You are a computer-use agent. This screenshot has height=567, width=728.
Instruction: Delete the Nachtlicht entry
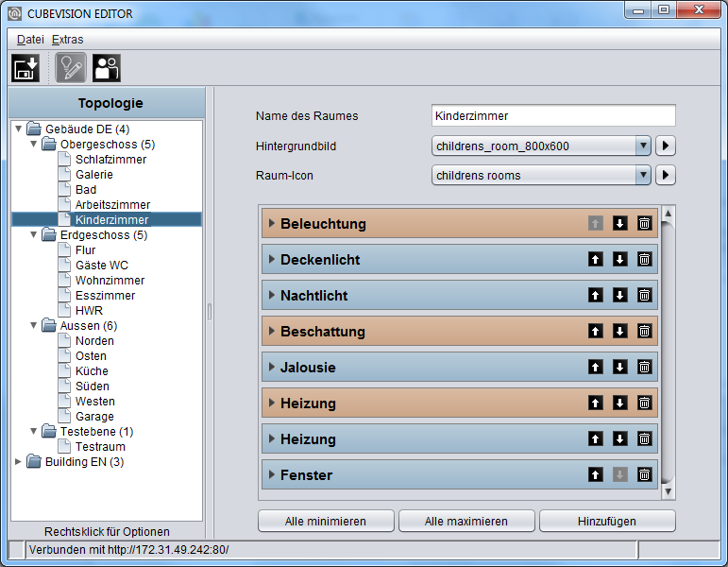click(x=644, y=295)
